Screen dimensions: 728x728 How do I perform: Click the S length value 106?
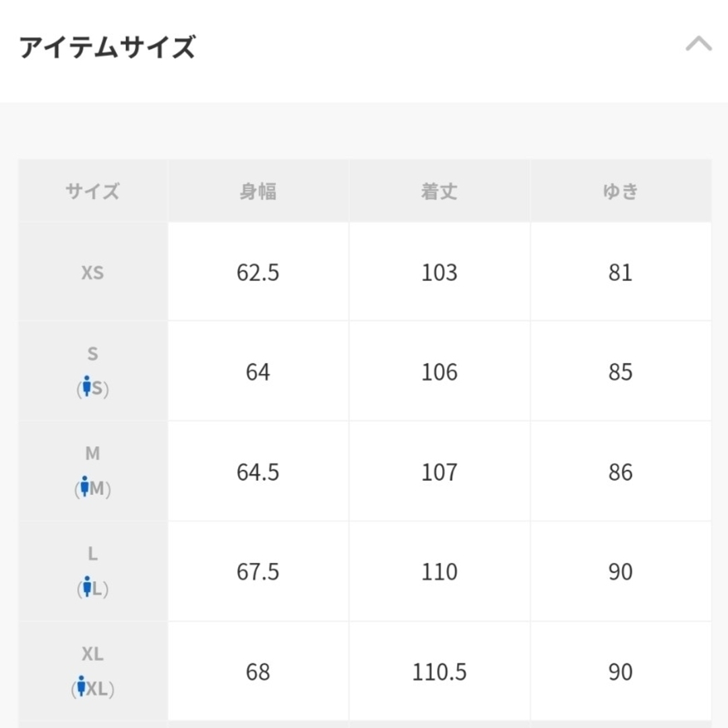439,372
